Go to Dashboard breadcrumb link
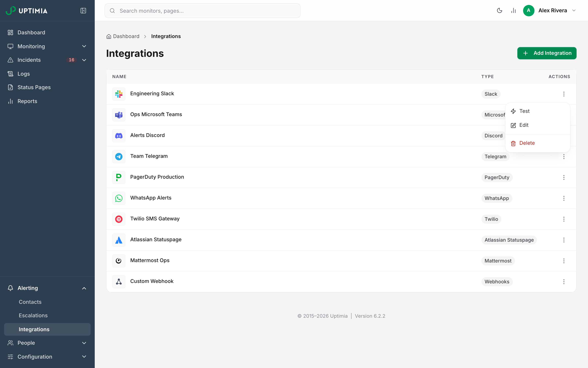 point(123,37)
